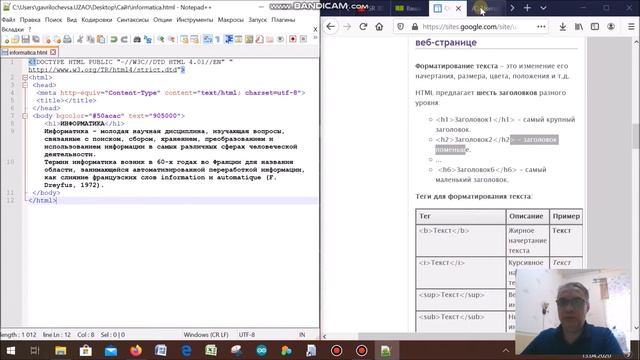The image size is (640, 360).
Task: Click the padlock site security icon
Action: [415, 27]
